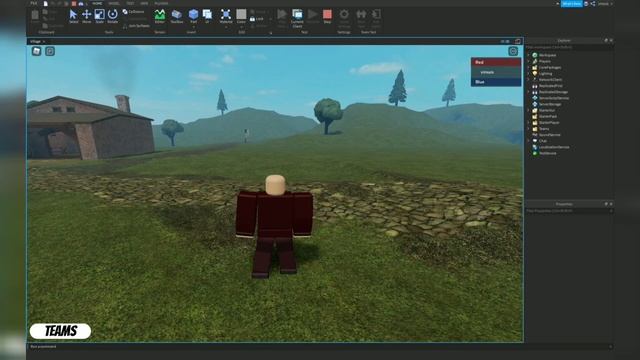Viewport: 640px width, 360px height.
Task: Click the red stop icon in quick access bar
Action: 74,4
